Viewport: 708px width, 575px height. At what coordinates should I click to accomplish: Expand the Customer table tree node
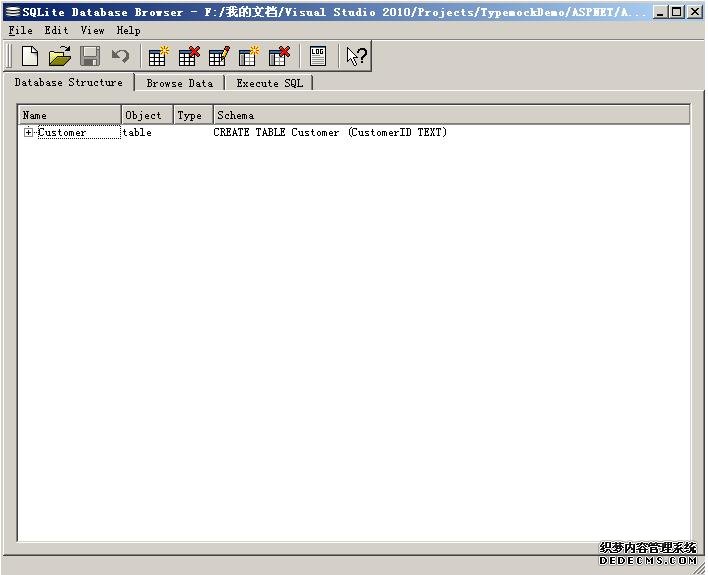click(x=29, y=133)
